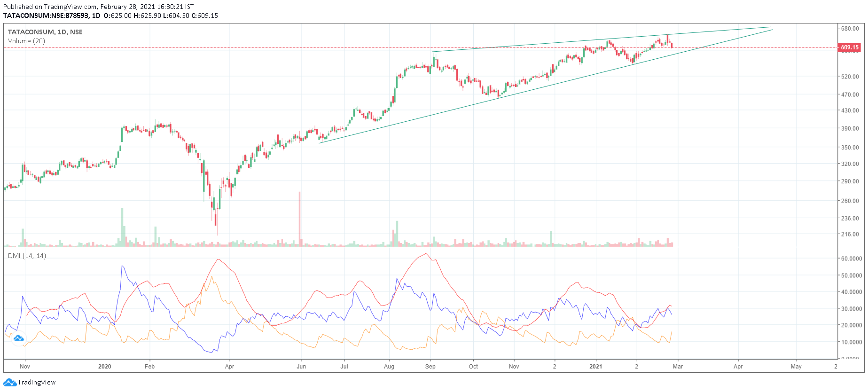Click the 390.00 price axis label
The image size is (868, 392).
(850, 128)
